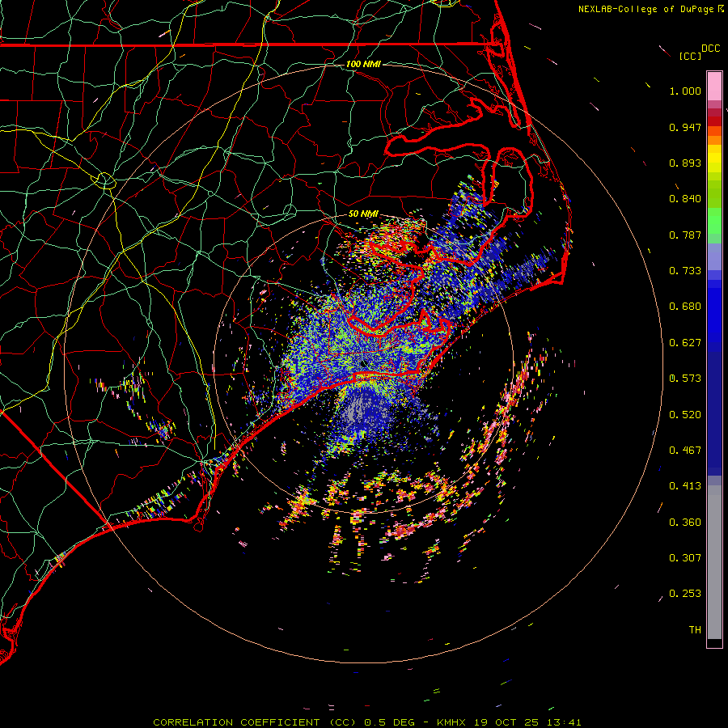Click the 0.253 color scale value
Viewport: 728px width, 728px height.
[x=685, y=594]
